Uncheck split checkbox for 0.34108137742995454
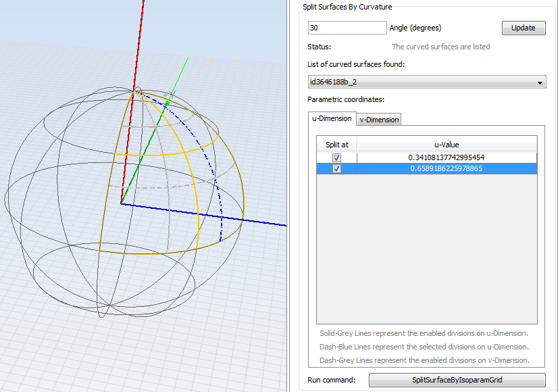Viewport: 558px width, 392px height. (336, 157)
